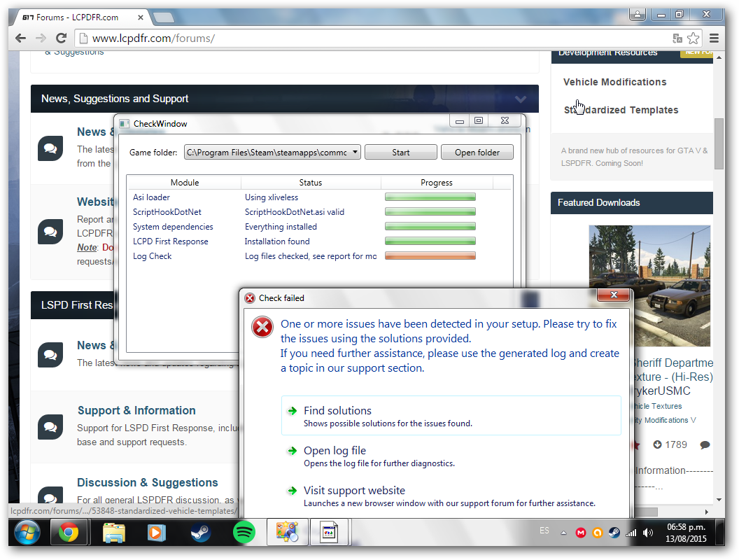Open Chrome user profile button

pyautogui.click(x=638, y=15)
